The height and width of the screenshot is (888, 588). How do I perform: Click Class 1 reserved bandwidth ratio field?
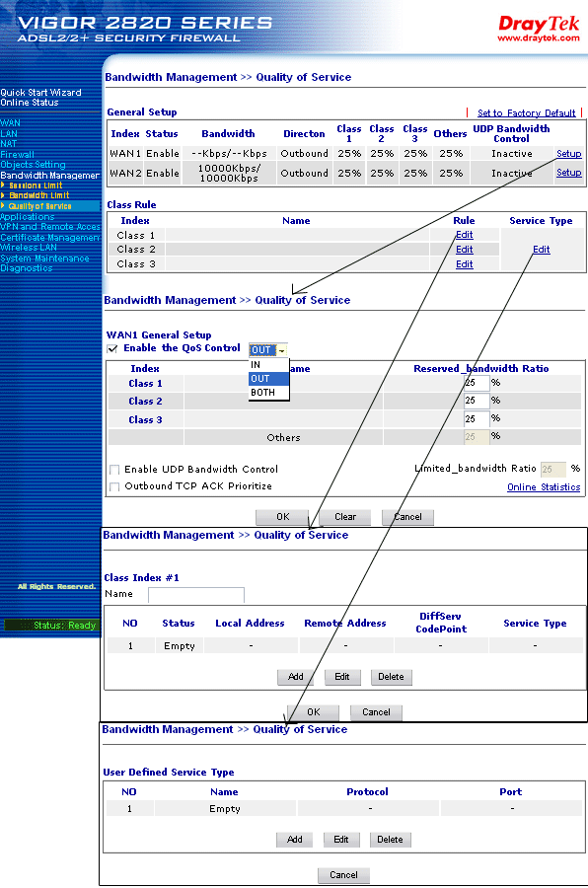click(477, 384)
